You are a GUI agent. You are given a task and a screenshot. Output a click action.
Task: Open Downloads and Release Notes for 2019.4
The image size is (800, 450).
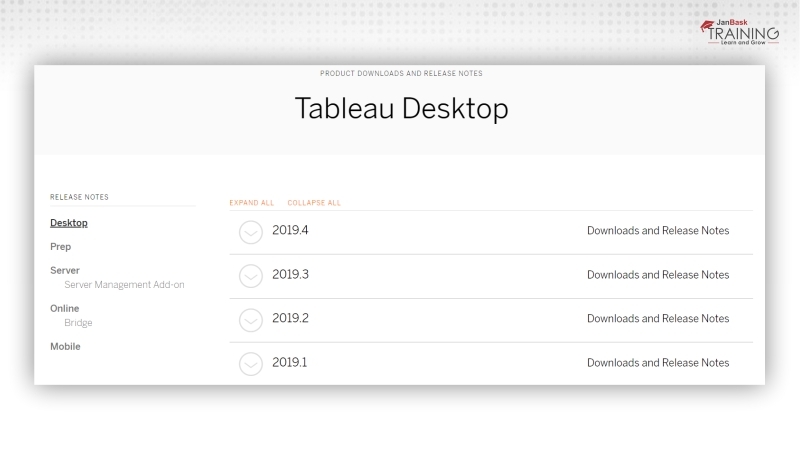(x=658, y=231)
